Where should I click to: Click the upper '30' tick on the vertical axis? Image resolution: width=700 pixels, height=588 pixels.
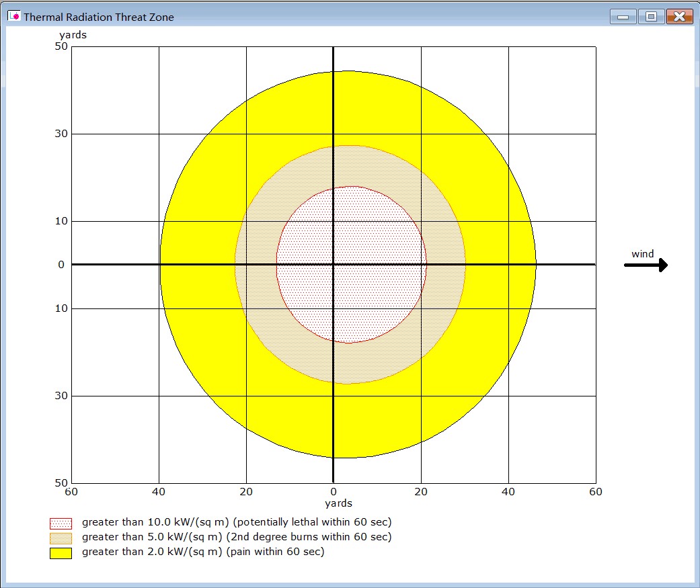point(61,134)
